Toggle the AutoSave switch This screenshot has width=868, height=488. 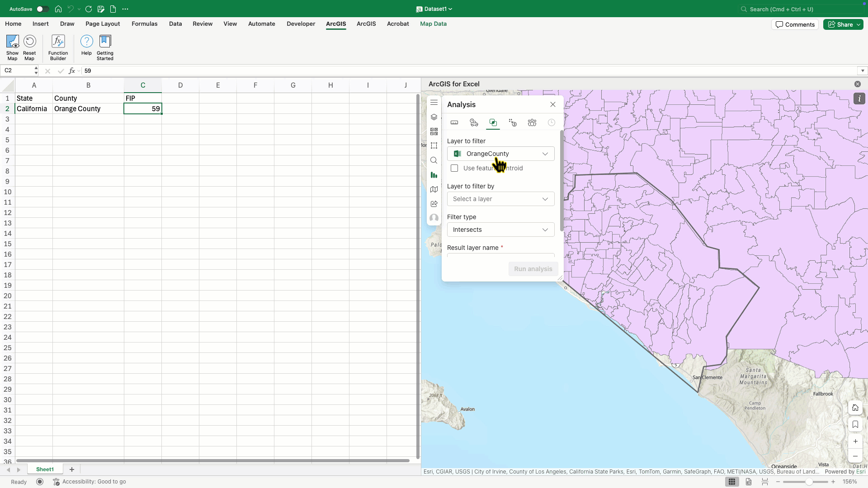42,9
